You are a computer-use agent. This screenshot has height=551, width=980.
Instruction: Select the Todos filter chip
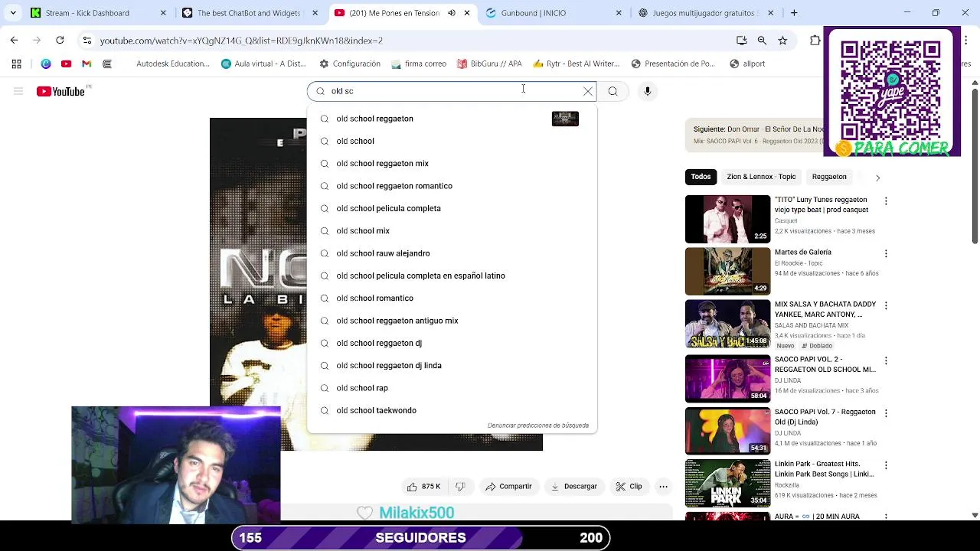click(701, 177)
